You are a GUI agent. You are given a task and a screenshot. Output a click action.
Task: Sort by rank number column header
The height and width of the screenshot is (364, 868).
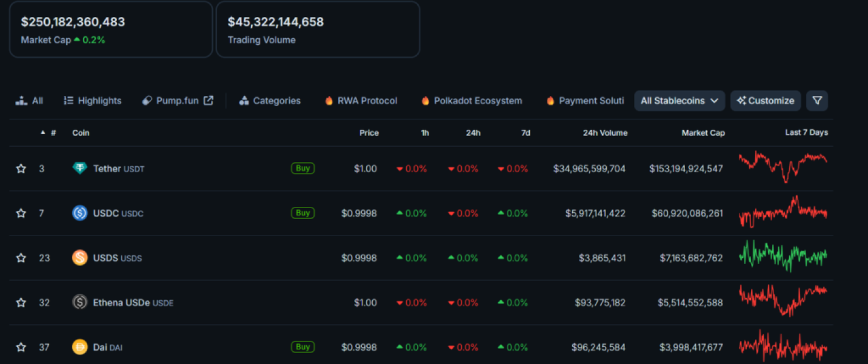pos(53,133)
